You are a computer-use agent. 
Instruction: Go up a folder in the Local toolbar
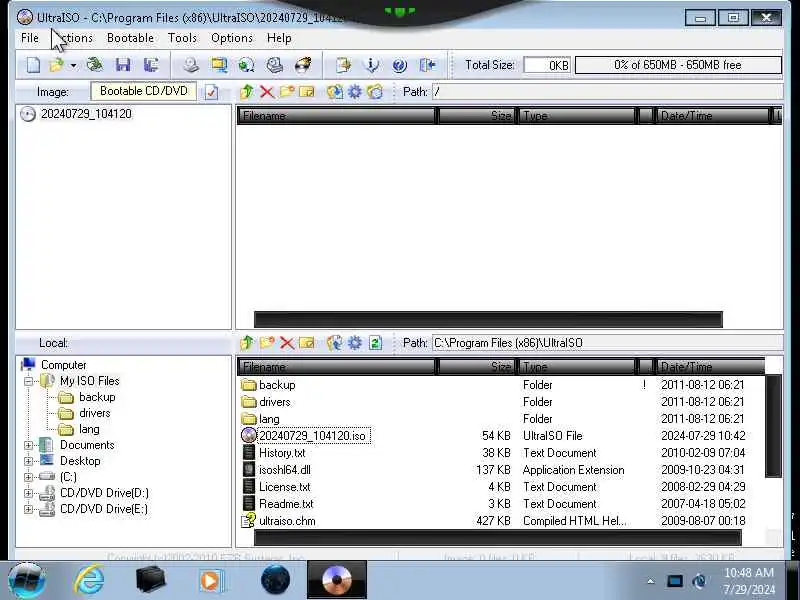click(247, 343)
